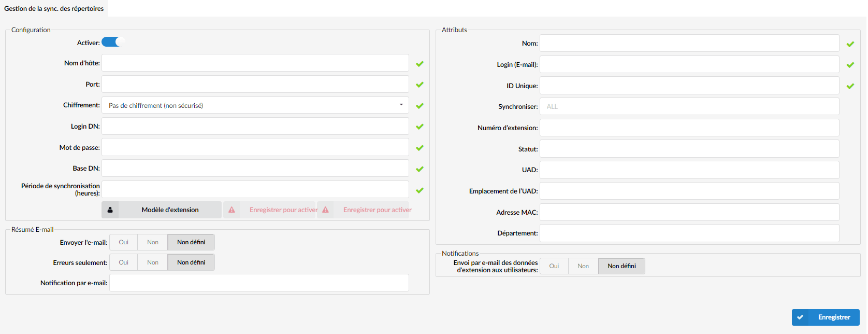Select the Gestion de la sync. des répertoires tab
Image resolution: width=868 pixels, height=334 pixels.
54,8
